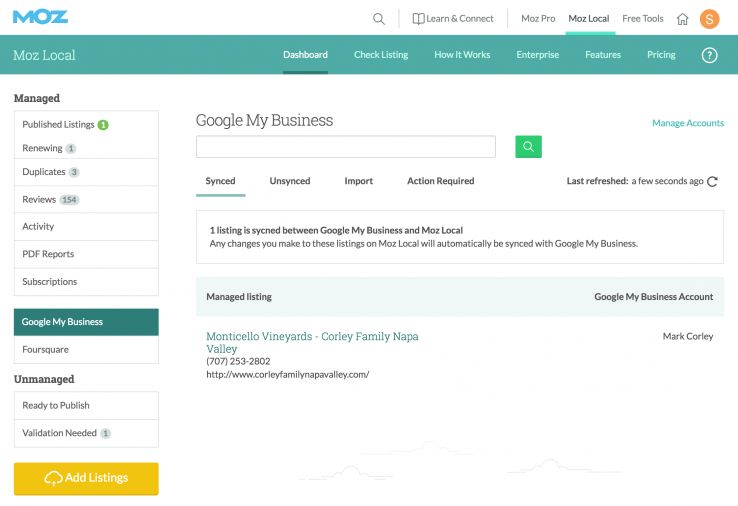Open the orange user avatar menu
This screenshot has height=506, width=738.
point(710,18)
